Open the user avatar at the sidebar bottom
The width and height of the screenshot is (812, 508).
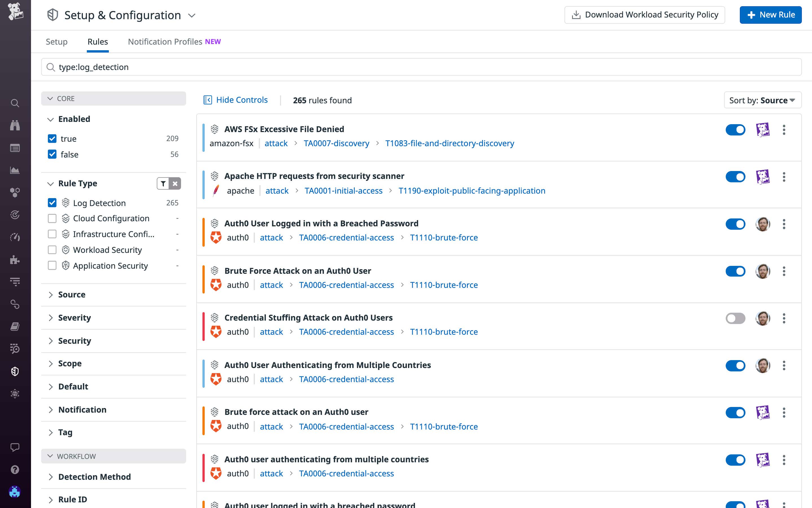click(x=15, y=492)
